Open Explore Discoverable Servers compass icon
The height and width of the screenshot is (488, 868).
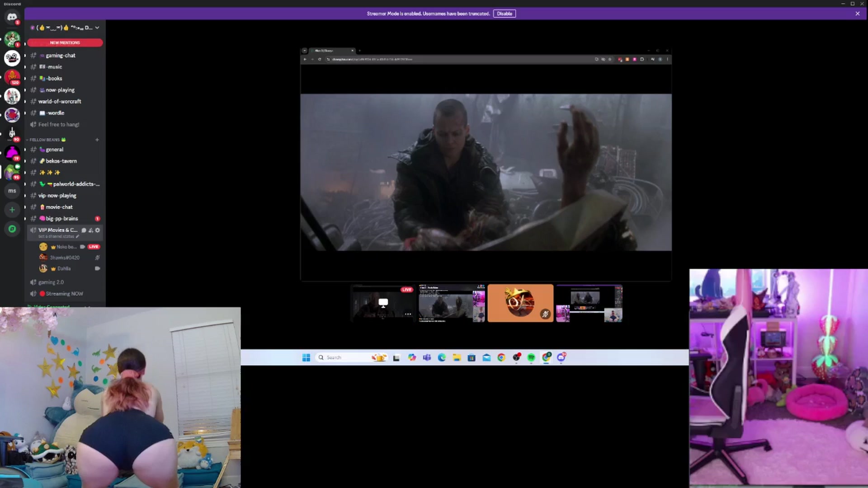[12, 229]
